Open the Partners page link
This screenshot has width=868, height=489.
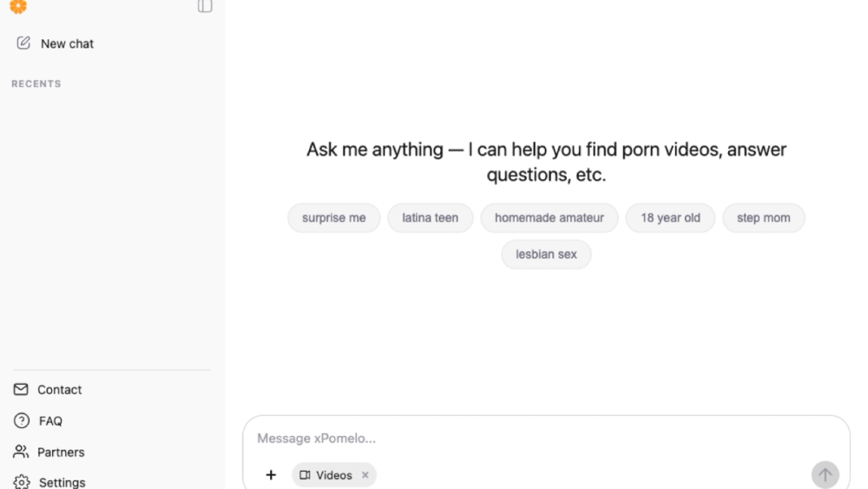click(61, 452)
